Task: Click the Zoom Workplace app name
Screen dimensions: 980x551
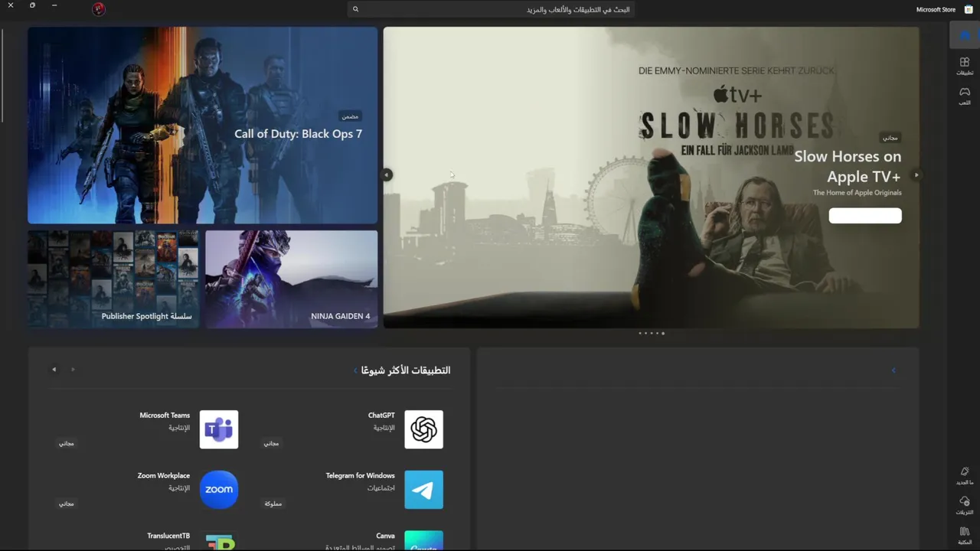Action: (x=164, y=476)
